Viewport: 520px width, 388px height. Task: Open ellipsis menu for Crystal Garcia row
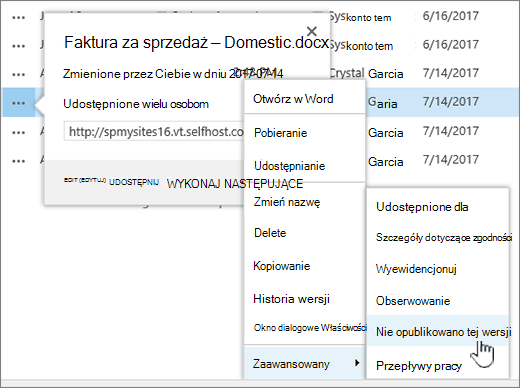[x=18, y=75]
